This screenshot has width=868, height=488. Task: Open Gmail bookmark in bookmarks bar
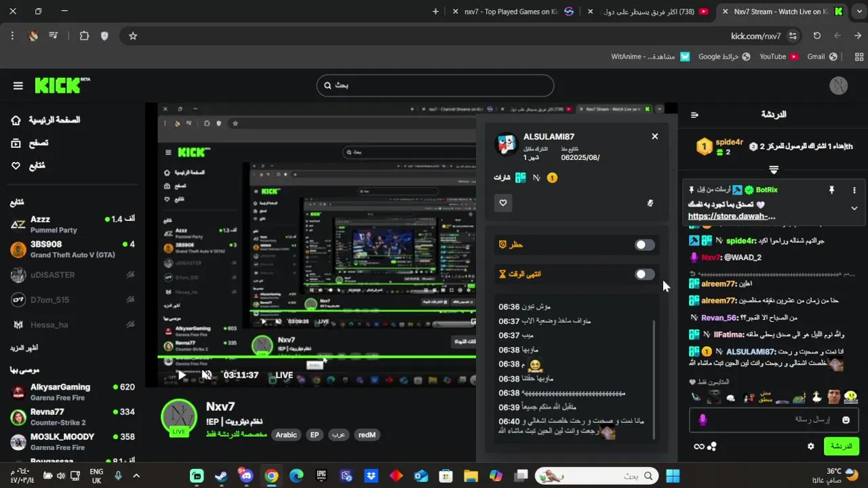(x=822, y=57)
